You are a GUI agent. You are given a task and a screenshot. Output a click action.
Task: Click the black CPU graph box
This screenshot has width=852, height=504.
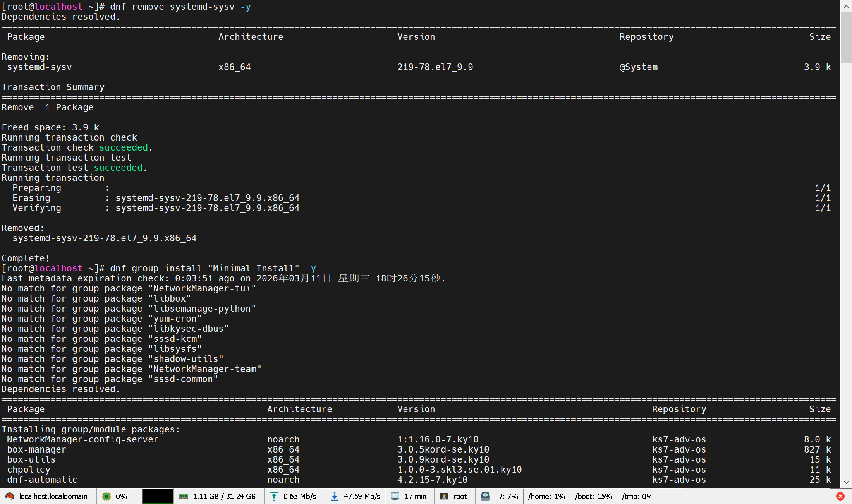[x=158, y=496]
